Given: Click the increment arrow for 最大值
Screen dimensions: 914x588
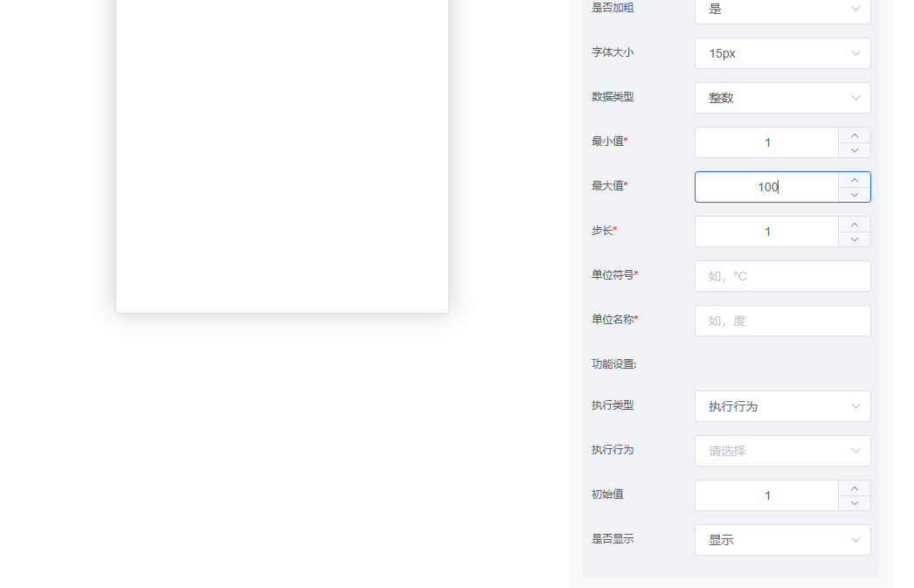Looking at the screenshot, I should [854, 179].
